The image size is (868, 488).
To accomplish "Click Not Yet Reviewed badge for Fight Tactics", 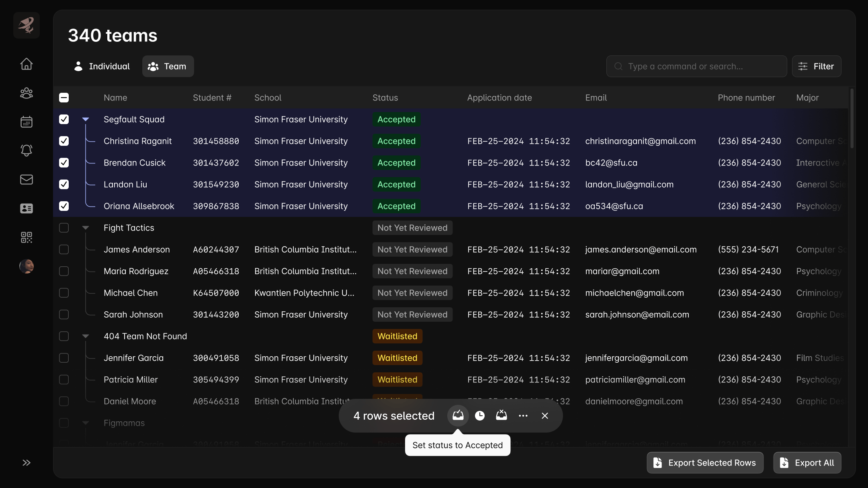I will tap(412, 228).
